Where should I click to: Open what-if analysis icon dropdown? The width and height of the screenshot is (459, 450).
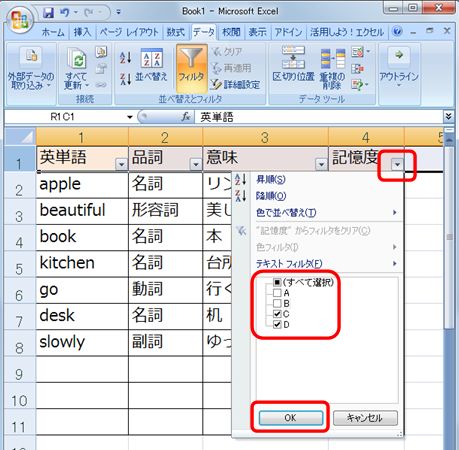pyautogui.click(x=360, y=85)
